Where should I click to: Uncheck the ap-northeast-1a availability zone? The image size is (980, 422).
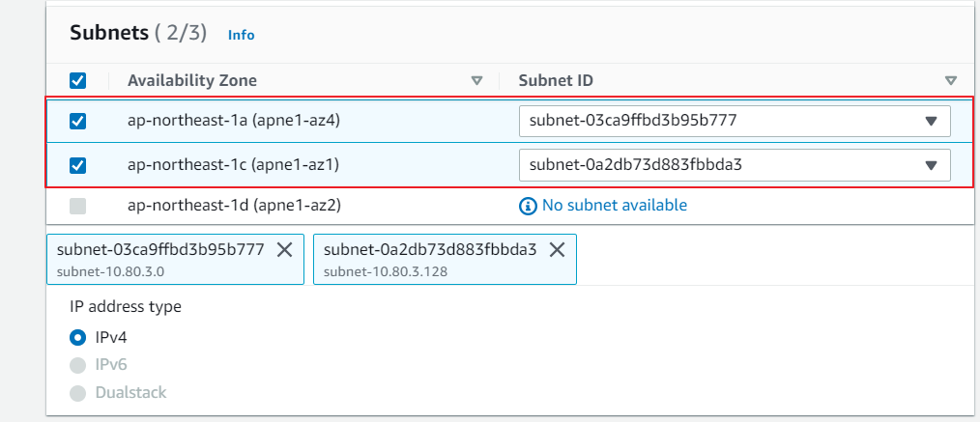78,122
